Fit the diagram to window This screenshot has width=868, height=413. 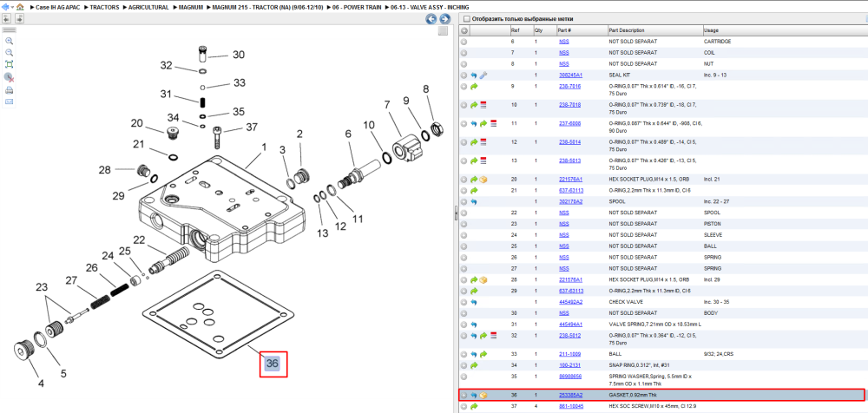coord(9,65)
